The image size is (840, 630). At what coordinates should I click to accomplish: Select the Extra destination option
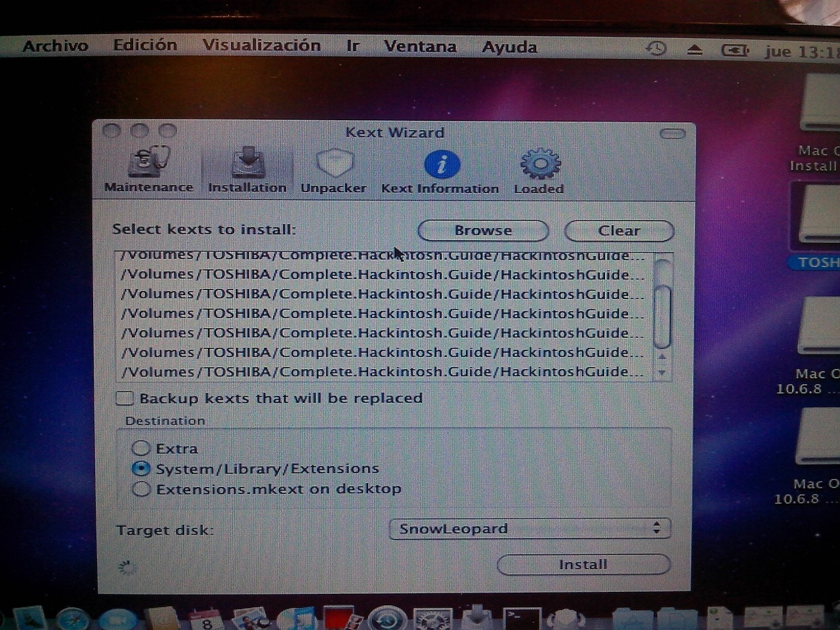(x=141, y=448)
